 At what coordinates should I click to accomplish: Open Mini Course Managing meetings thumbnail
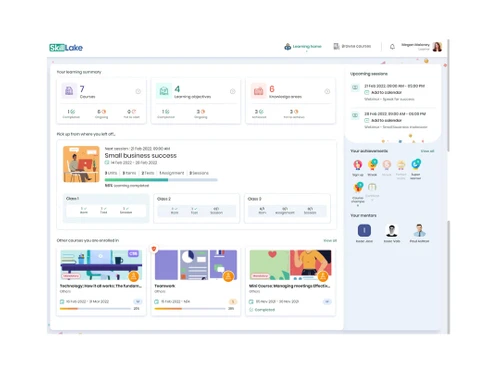290,265
